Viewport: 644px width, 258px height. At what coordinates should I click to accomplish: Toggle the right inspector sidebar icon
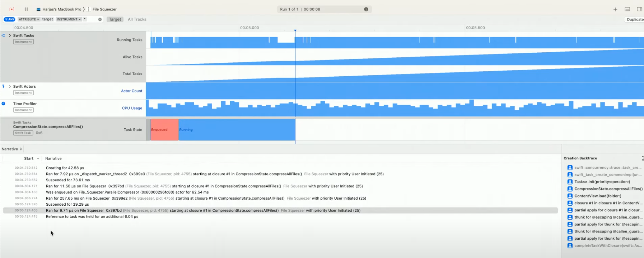click(x=639, y=9)
